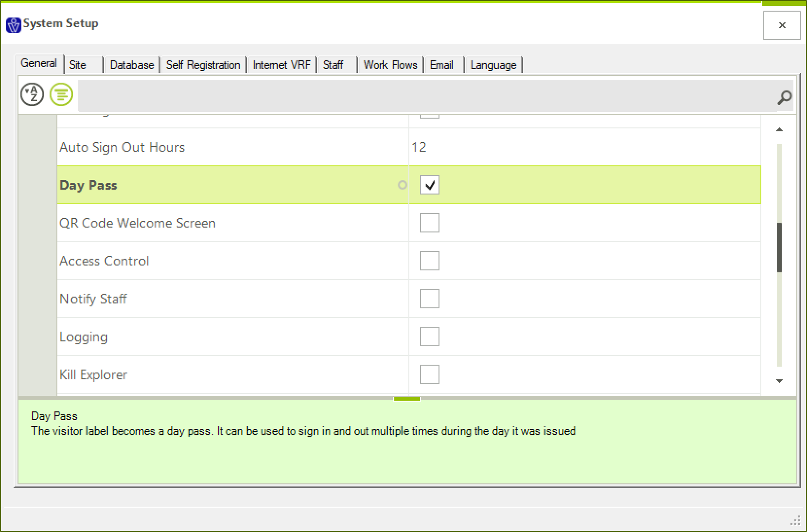807x532 pixels.
Task: Check the Kill Explorer box
Action: (429, 374)
